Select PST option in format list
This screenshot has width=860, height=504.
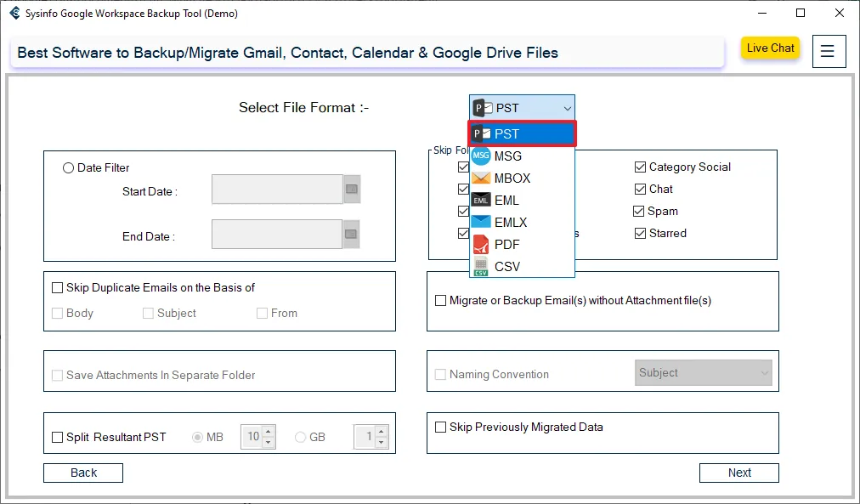pos(522,134)
